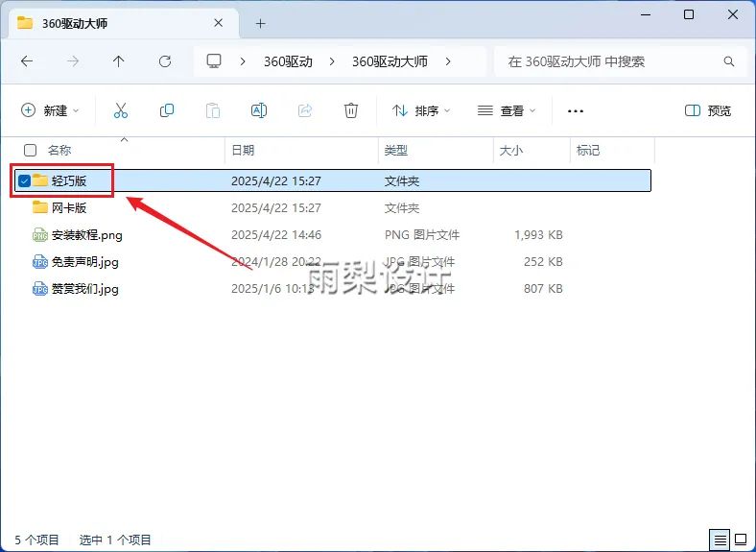Click the Share icon in toolbar
Screen dimensions: 756x552
click(305, 110)
